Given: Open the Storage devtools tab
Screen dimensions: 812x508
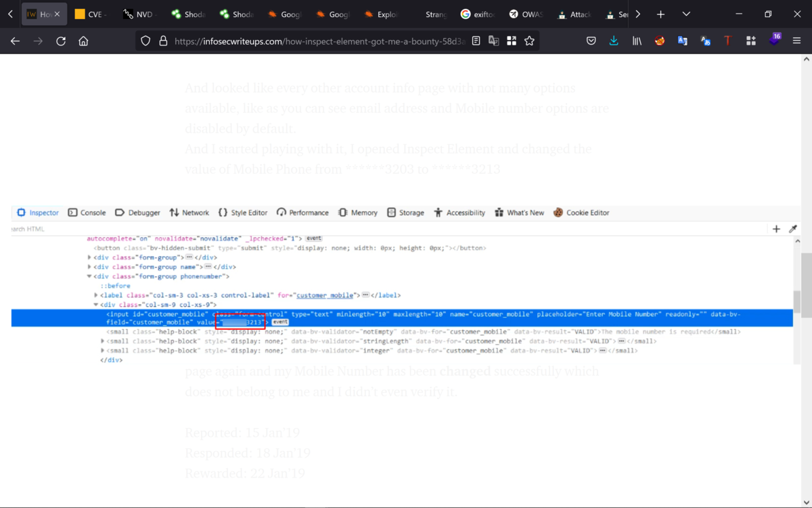Looking at the screenshot, I should pyautogui.click(x=405, y=213).
